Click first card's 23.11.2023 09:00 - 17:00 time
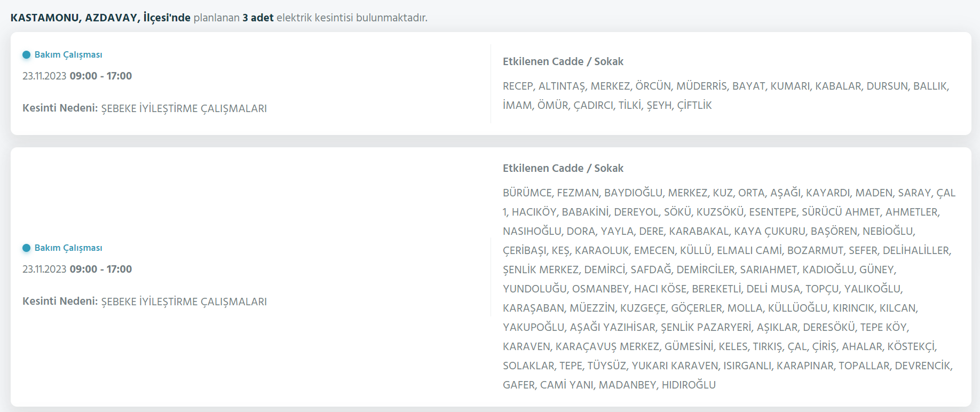 (77, 76)
